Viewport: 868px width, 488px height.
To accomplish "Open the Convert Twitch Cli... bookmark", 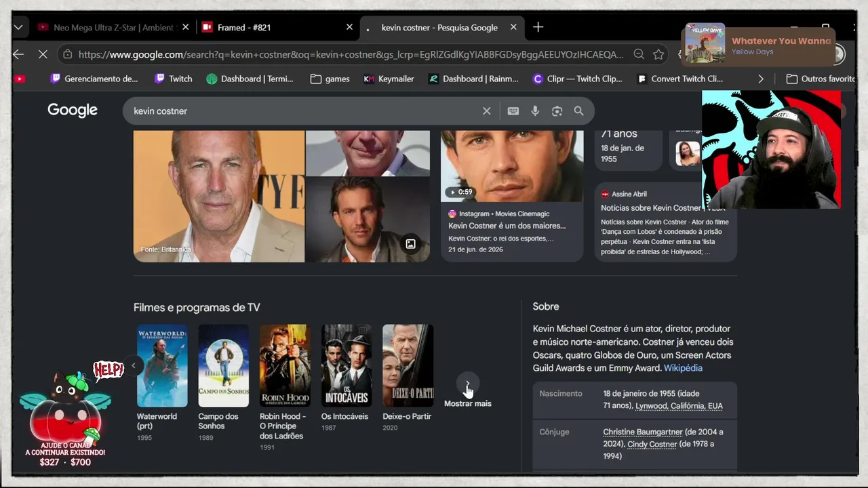I will (x=680, y=79).
